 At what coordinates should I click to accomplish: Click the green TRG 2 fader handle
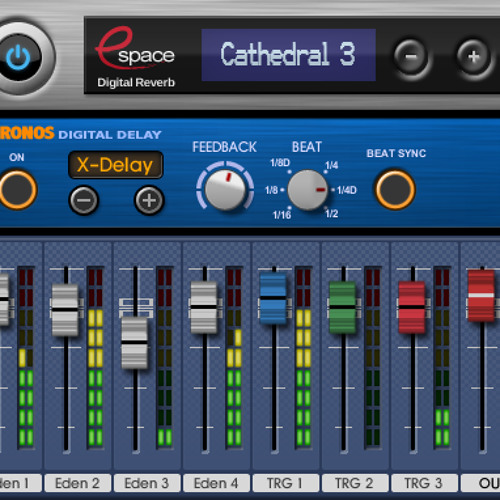coord(342,307)
